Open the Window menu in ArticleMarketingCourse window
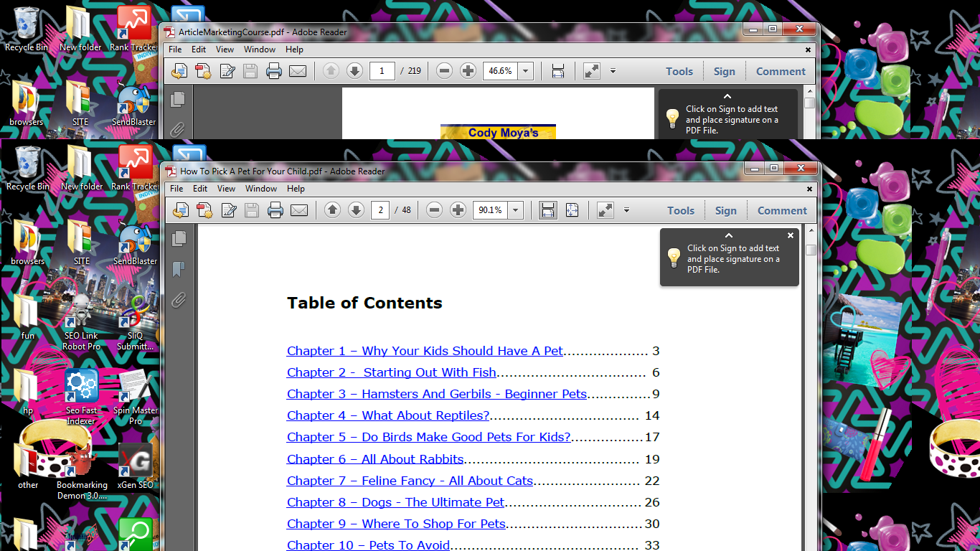 coord(259,50)
